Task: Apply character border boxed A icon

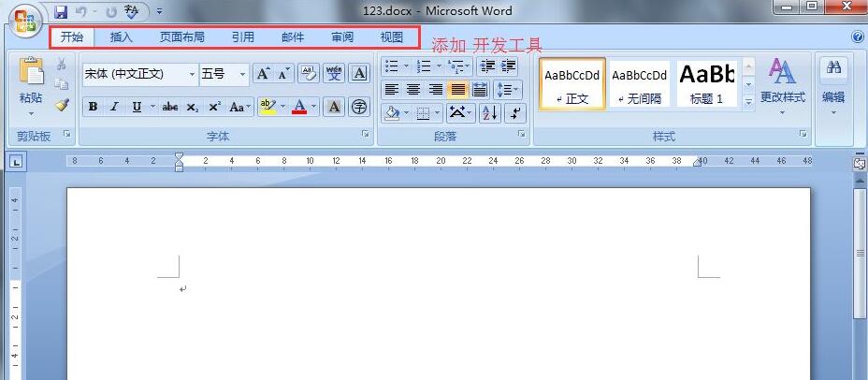Action: [x=359, y=74]
